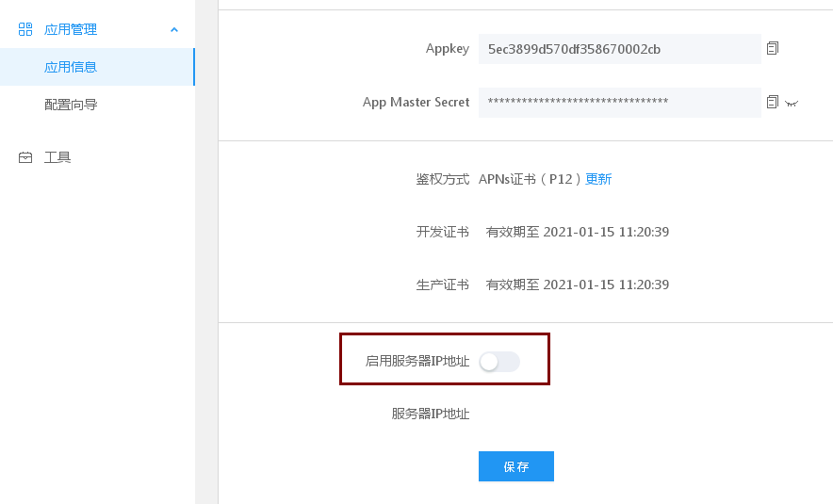Click the Appkey label
The width and height of the screenshot is (833, 504).
click(x=448, y=49)
